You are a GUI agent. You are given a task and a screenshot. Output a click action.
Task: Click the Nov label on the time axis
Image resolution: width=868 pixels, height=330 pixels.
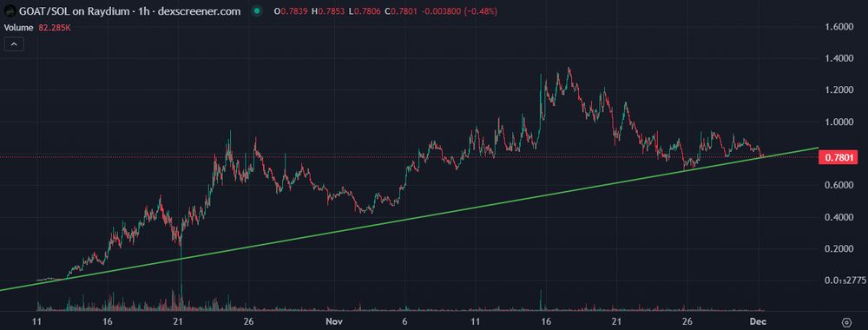(334, 321)
